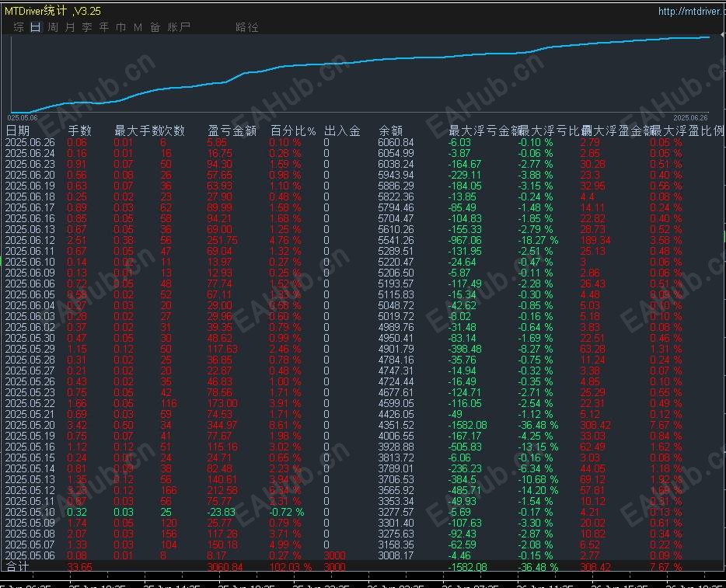Click total lots 33.65

79,567
